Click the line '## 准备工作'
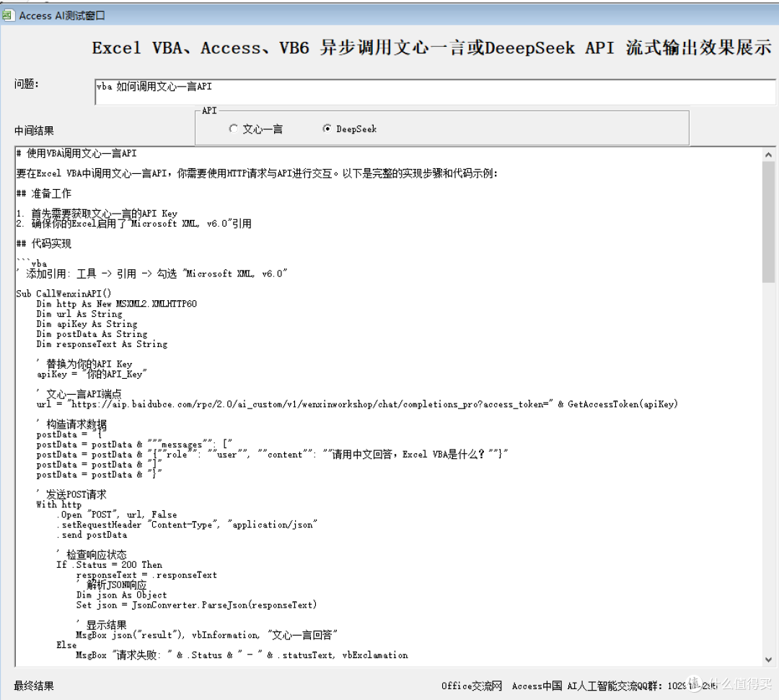 pyautogui.click(x=44, y=193)
